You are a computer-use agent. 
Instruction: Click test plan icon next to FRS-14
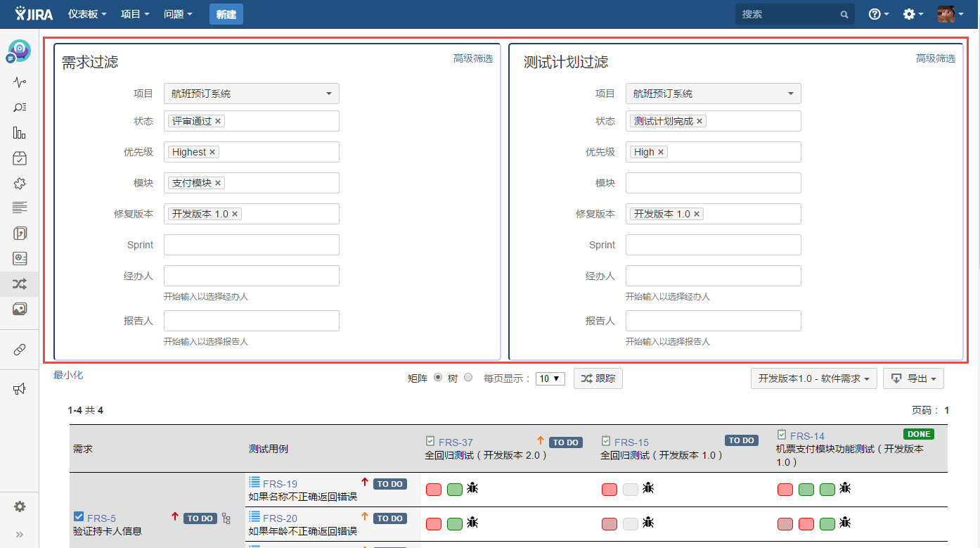coord(782,435)
